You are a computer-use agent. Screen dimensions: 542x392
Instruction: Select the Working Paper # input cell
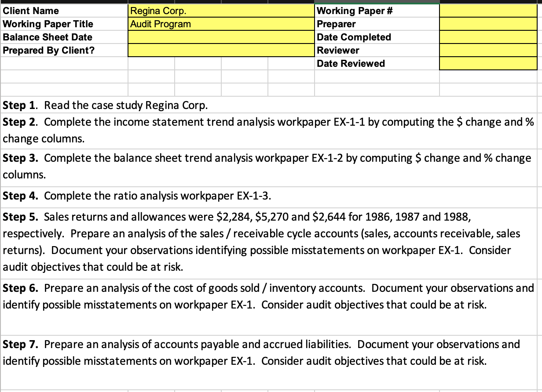point(488,11)
